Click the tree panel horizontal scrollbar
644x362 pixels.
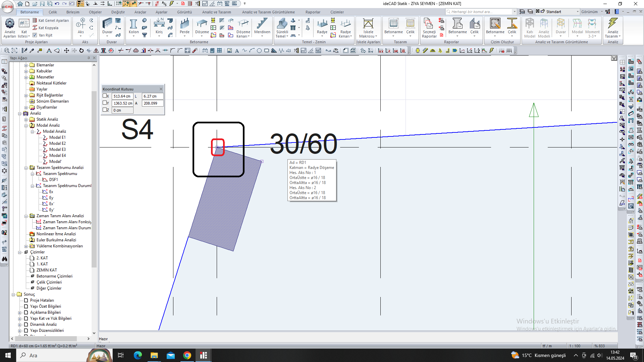click(x=45, y=339)
